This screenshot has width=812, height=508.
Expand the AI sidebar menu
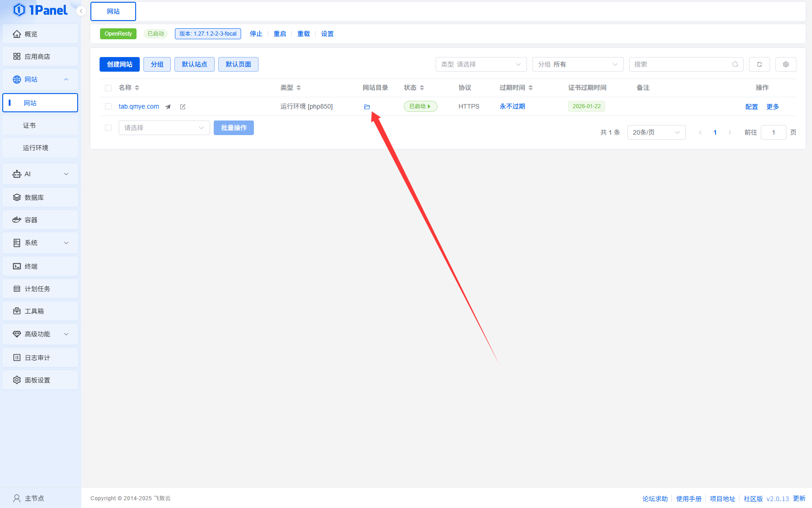(x=40, y=174)
